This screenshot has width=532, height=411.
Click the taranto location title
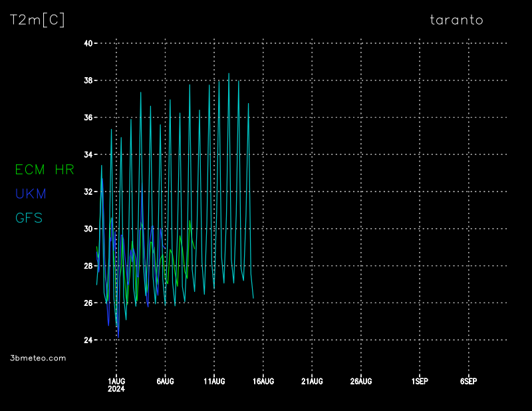click(x=456, y=20)
